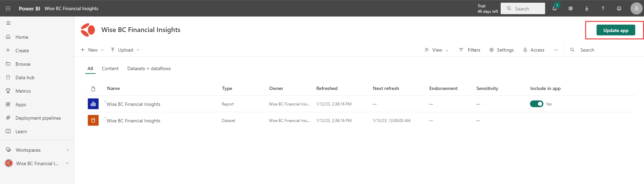
Task: Click the Update app button
Action: (615, 30)
